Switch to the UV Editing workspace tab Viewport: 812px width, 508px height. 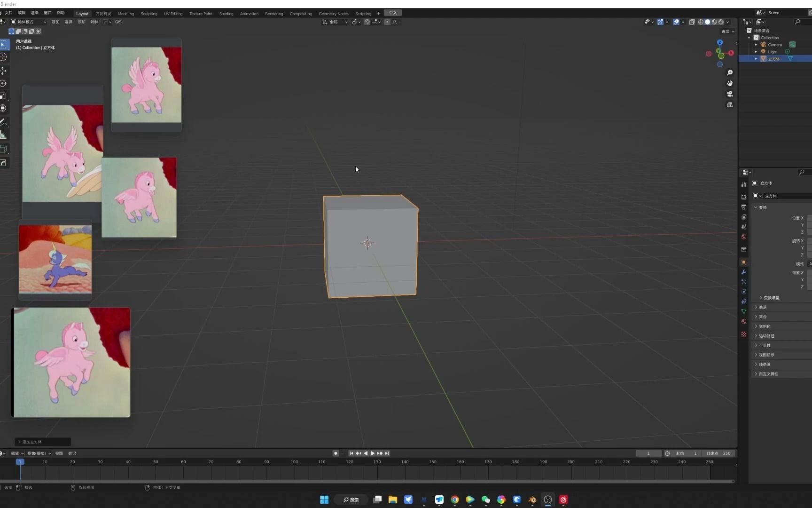pos(173,14)
